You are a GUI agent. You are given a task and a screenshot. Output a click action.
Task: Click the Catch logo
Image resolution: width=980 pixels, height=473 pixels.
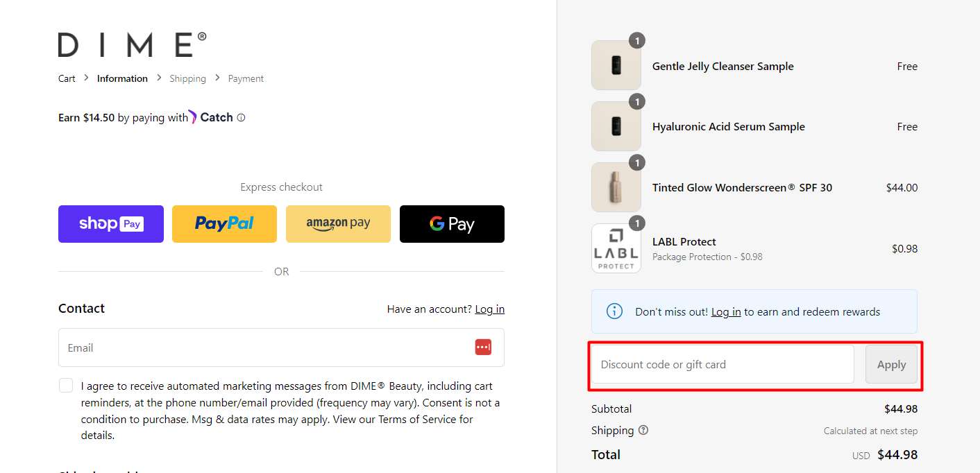click(x=211, y=117)
